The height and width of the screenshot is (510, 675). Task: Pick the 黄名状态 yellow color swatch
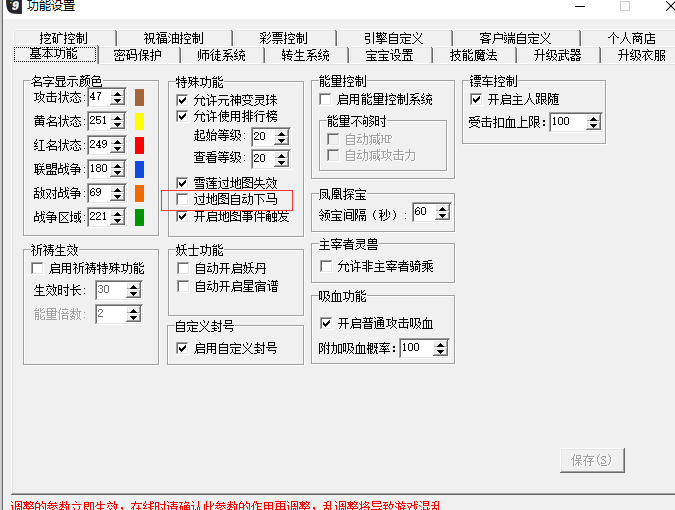[x=139, y=121]
